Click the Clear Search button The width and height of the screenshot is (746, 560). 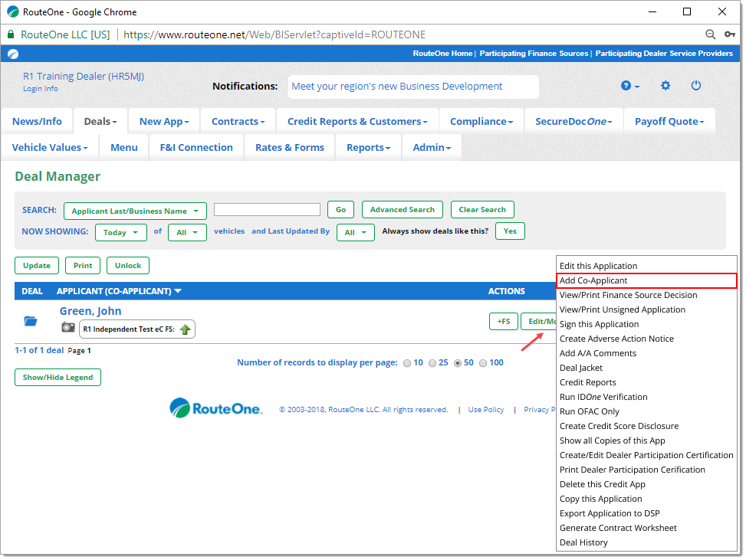[482, 210]
